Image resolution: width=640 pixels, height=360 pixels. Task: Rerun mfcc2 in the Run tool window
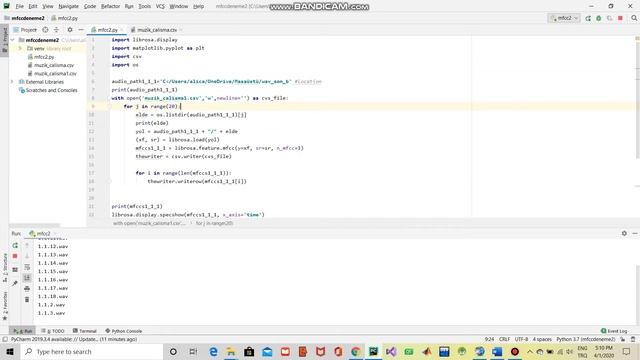click(x=15, y=245)
